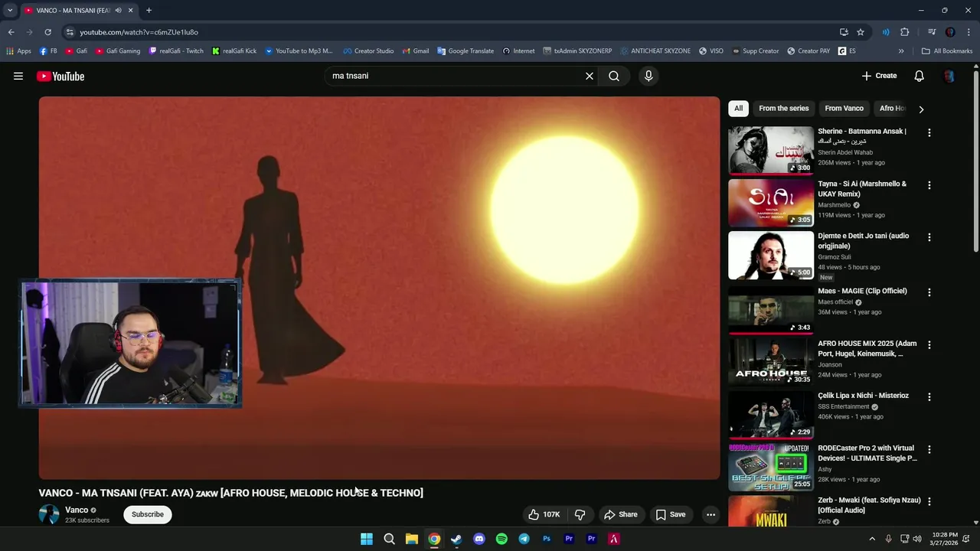Screen dimensions: 980x551
Task: Dislike the video with the thumbs-down
Action: pyautogui.click(x=580, y=514)
